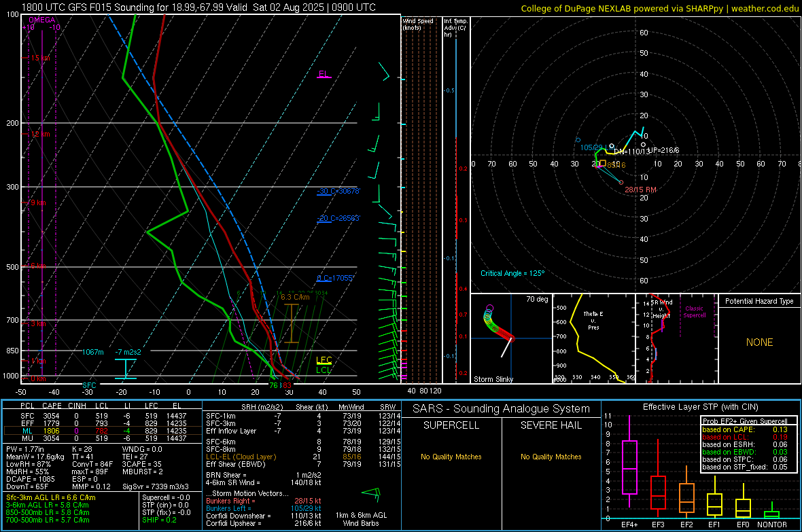The height and width of the screenshot is (532, 802).
Task: Select the EFF parcel row
Action: [103, 423]
